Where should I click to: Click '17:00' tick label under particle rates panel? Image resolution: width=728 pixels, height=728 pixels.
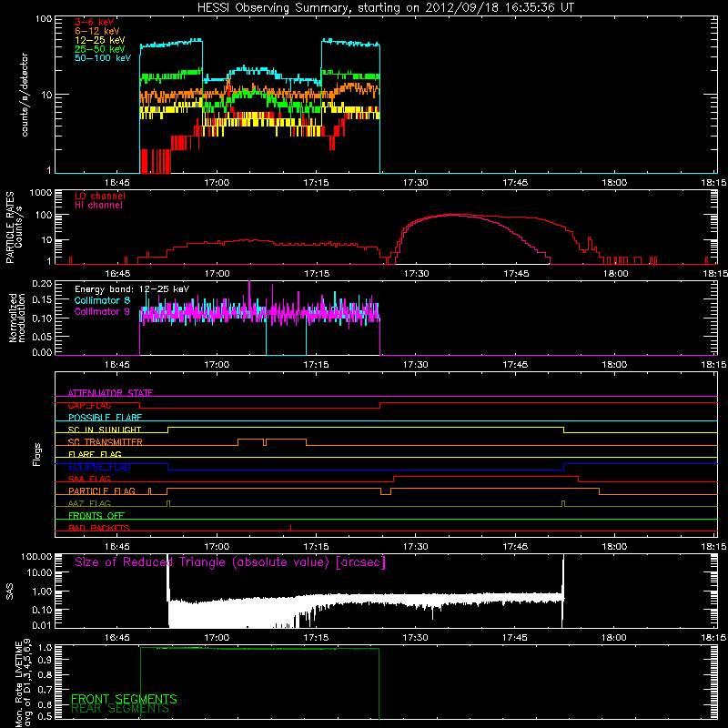pyautogui.click(x=217, y=274)
